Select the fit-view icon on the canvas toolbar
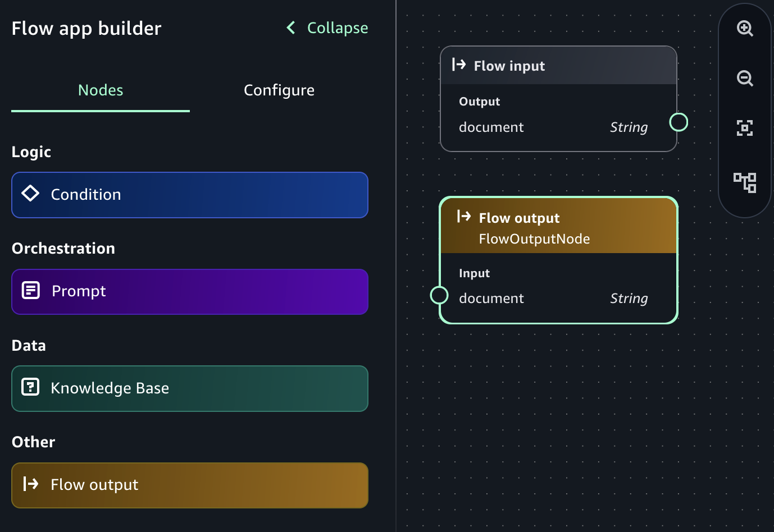The width and height of the screenshot is (774, 532). pyautogui.click(x=745, y=128)
